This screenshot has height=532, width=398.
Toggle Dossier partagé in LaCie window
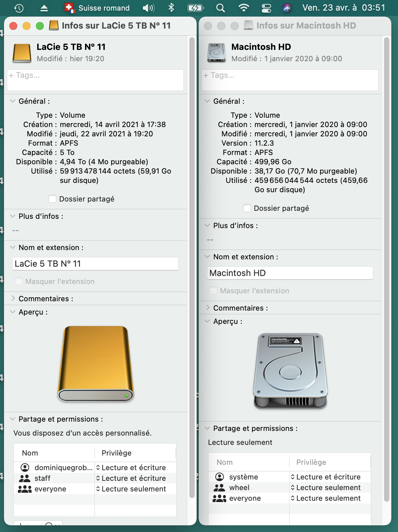(x=52, y=199)
